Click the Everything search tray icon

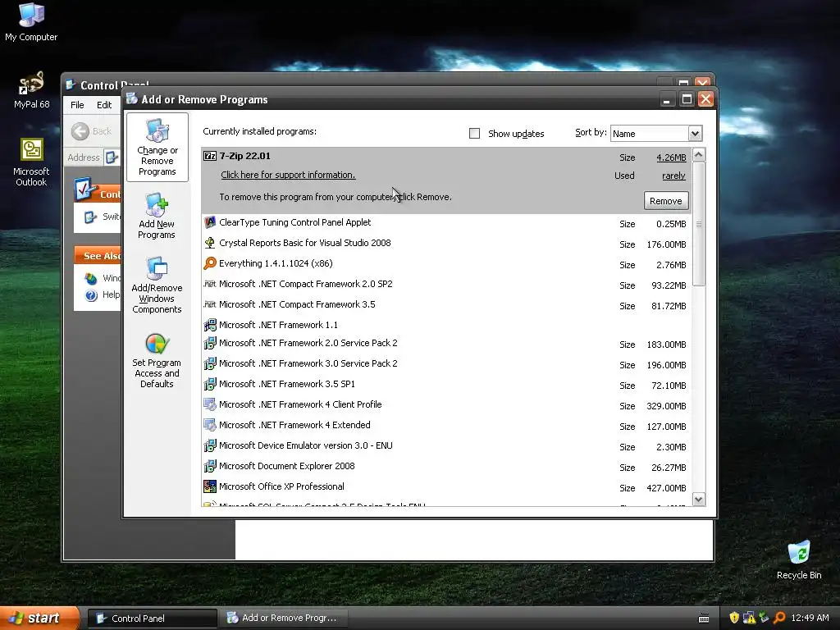(x=779, y=618)
